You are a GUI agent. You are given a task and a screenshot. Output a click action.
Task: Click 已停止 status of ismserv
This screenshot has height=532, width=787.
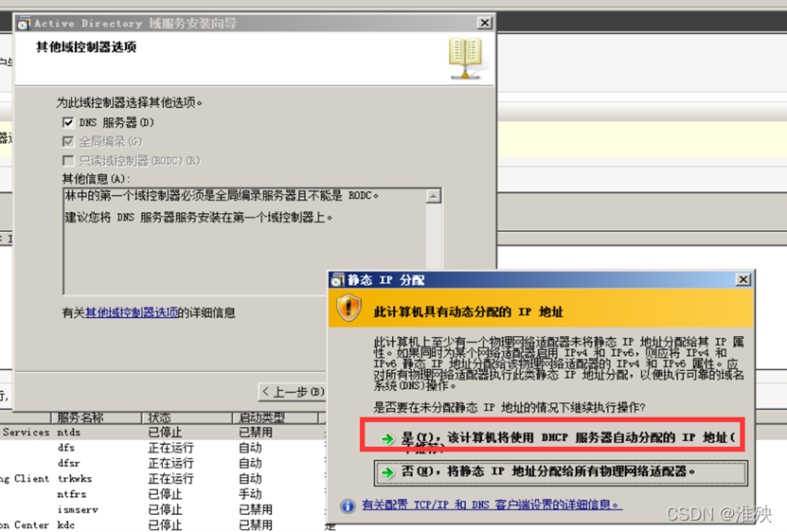pyautogui.click(x=165, y=510)
